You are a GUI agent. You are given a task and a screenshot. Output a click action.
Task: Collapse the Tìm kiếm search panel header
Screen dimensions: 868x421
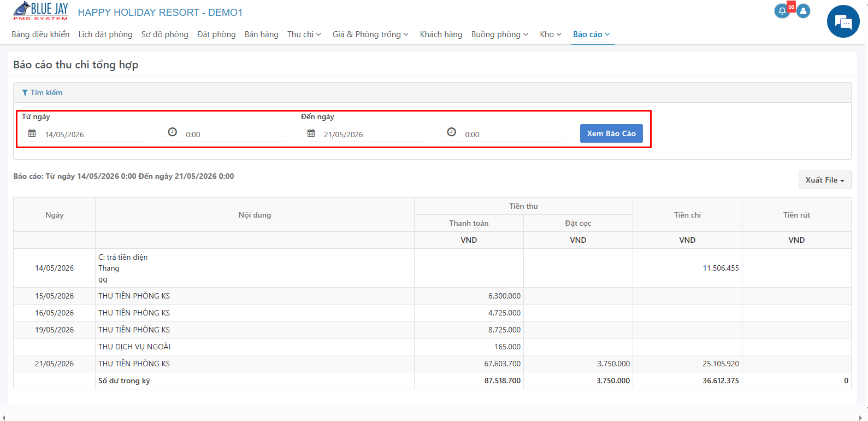pyautogui.click(x=432, y=92)
